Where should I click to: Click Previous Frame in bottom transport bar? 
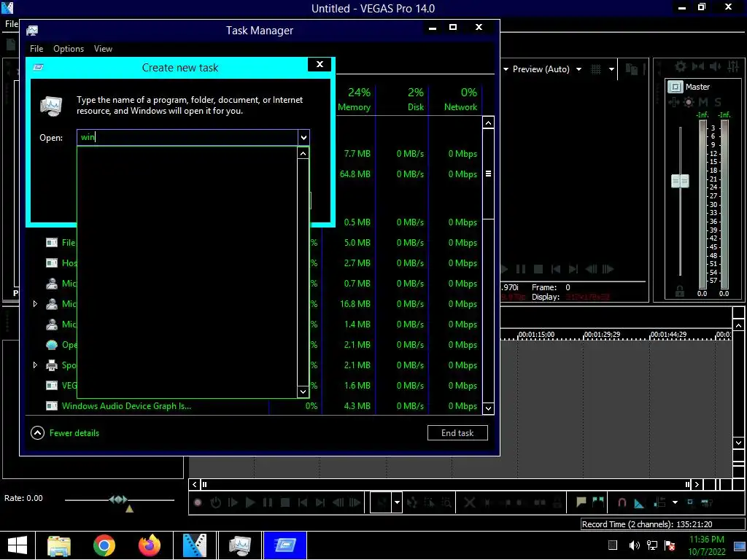(x=338, y=502)
